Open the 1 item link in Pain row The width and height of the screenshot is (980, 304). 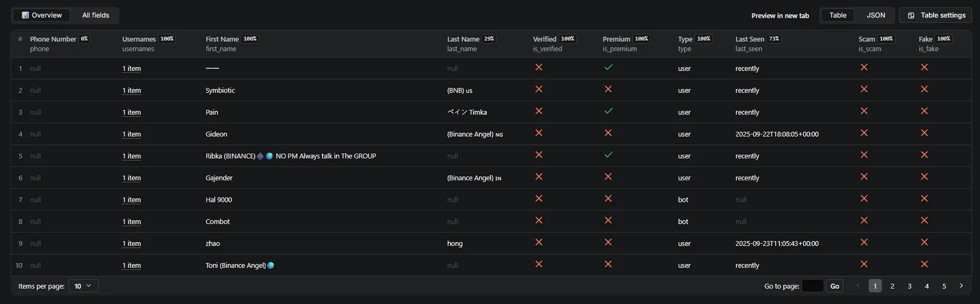pos(132,112)
